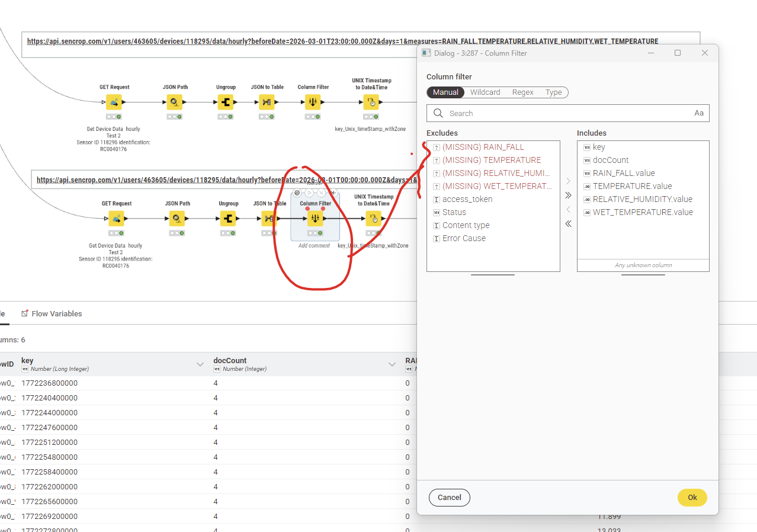
Task: Open the key column header dropdown
Action: pyautogui.click(x=200, y=364)
